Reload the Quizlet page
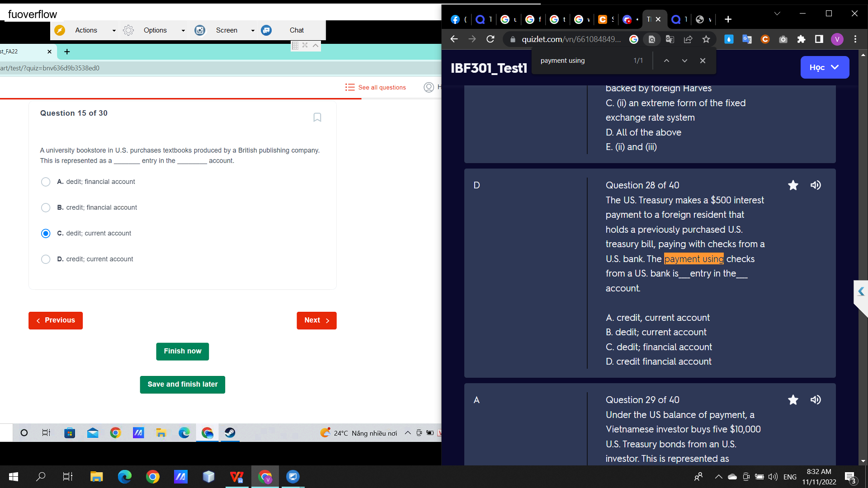The width and height of the screenshot is (868, 488). pyautogui.click(x=491, y=39)
